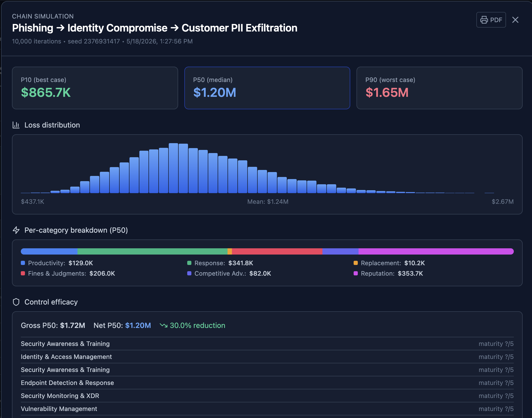Select the P90 (worst case) card
The height and width of the screenshot is (418, 532).
439,88
